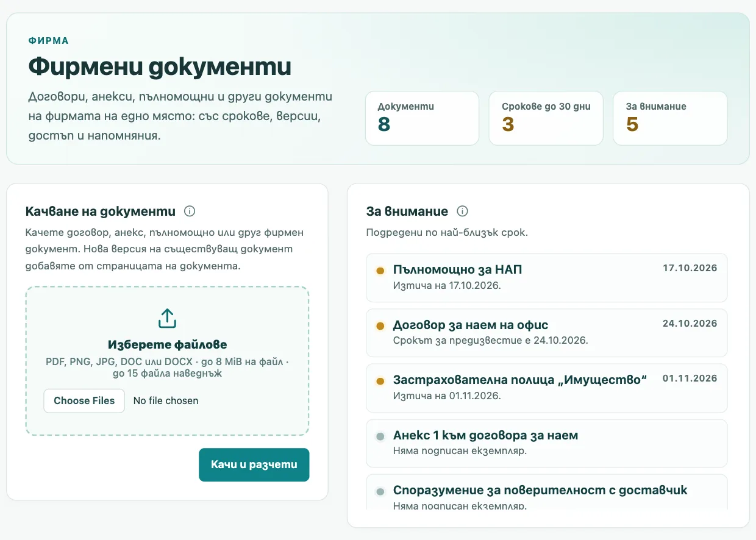The image size is (756, 540).
Task: Click the date 24.10.2026 on the right
Action: [690, 324]
